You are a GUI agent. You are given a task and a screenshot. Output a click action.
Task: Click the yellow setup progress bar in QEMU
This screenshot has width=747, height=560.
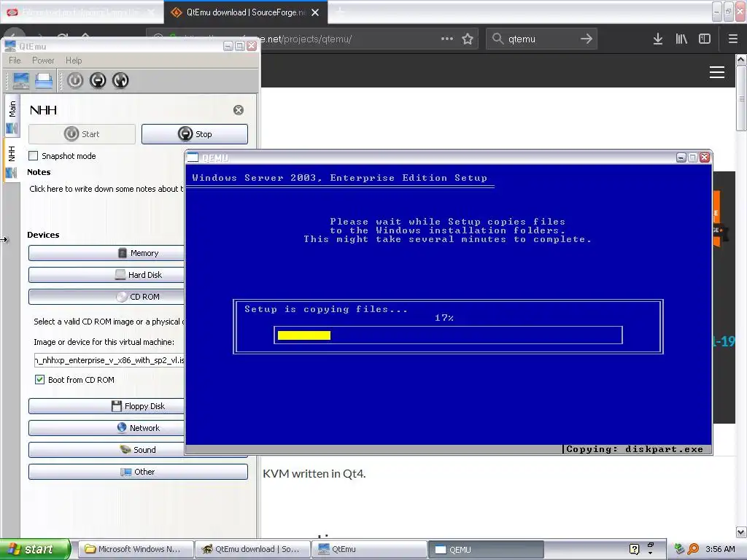click(x=304, y=335)
